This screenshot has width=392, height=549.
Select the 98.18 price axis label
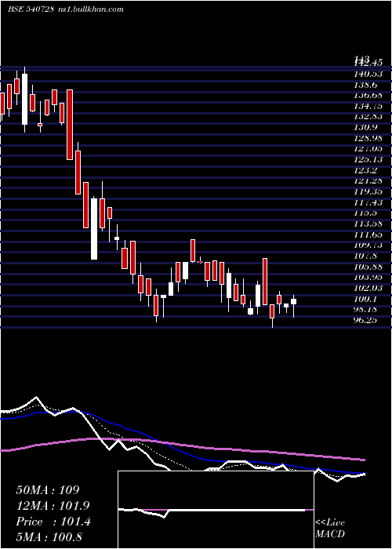[x=365, y=310]
